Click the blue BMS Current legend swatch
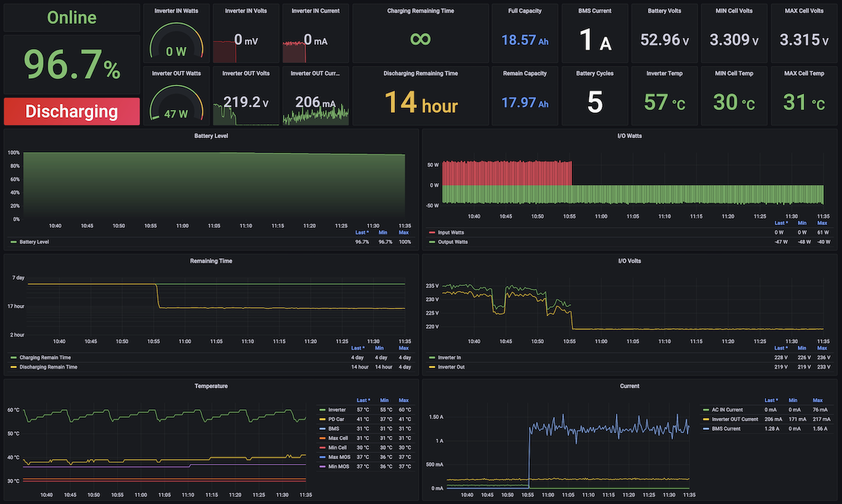This screenshot has height=504, width=842. 706,428
